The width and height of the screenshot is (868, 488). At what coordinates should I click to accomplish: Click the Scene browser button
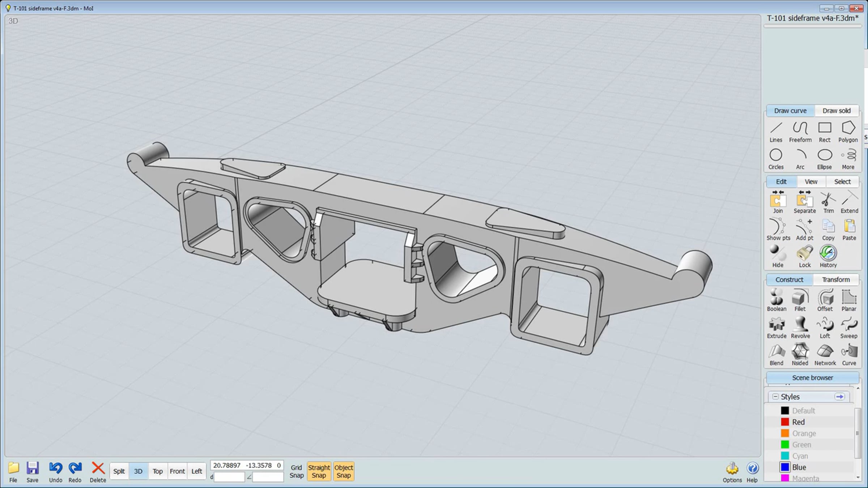point(812,378)
